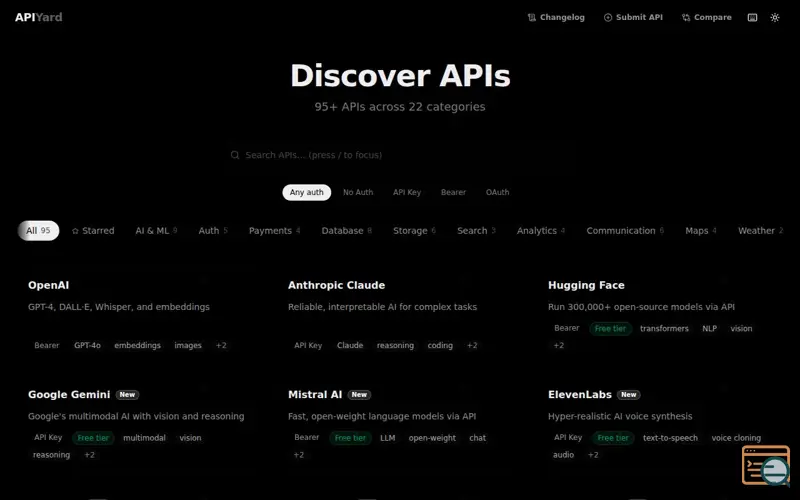The height and width of the screenshot is (500, 800).
Task: Open the Changelog scroll icon link
Action: [532, 17]
